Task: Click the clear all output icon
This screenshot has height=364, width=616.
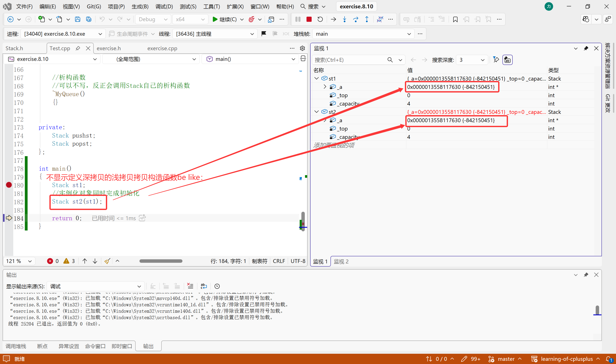Action: 190,286
